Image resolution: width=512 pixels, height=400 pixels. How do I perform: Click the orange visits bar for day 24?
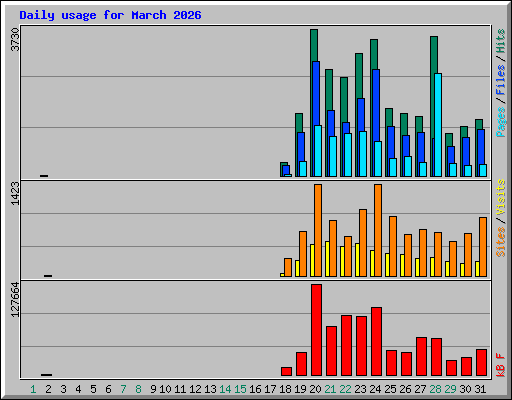(378, 230)
